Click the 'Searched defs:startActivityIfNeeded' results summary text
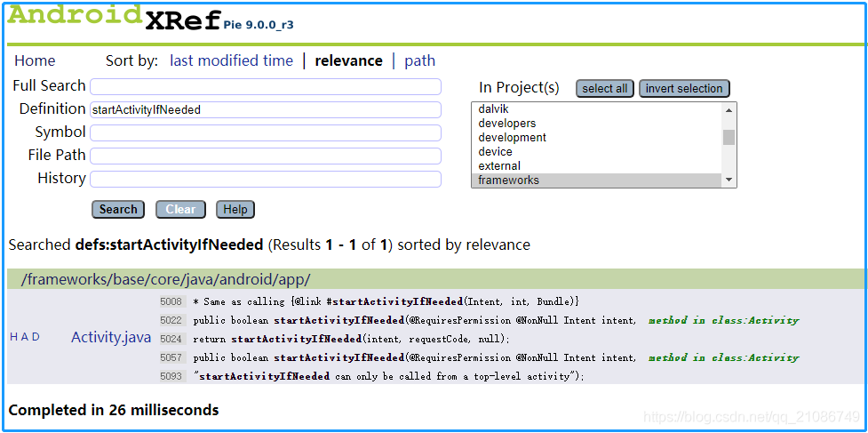 point(269,245)
